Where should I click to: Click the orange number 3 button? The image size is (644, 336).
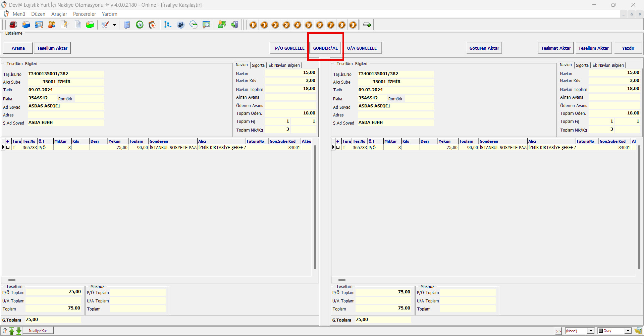(x=286, y=25)
